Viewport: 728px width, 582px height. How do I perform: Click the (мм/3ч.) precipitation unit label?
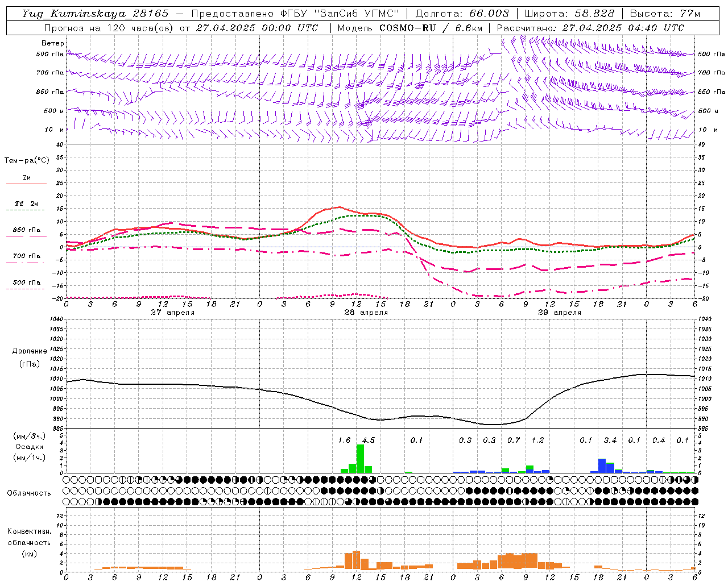[x=29, y=436]
